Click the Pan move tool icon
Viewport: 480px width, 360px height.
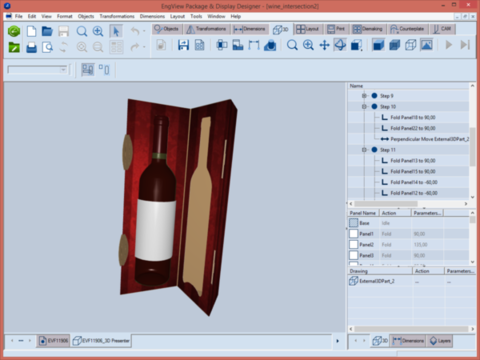click(x=324, y=45)
